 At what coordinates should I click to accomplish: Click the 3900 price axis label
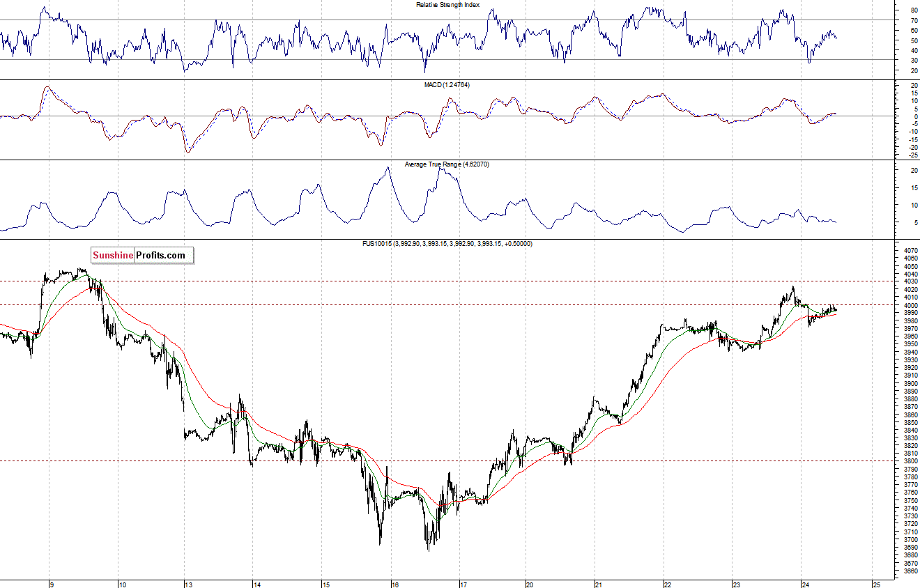(910, 383)
